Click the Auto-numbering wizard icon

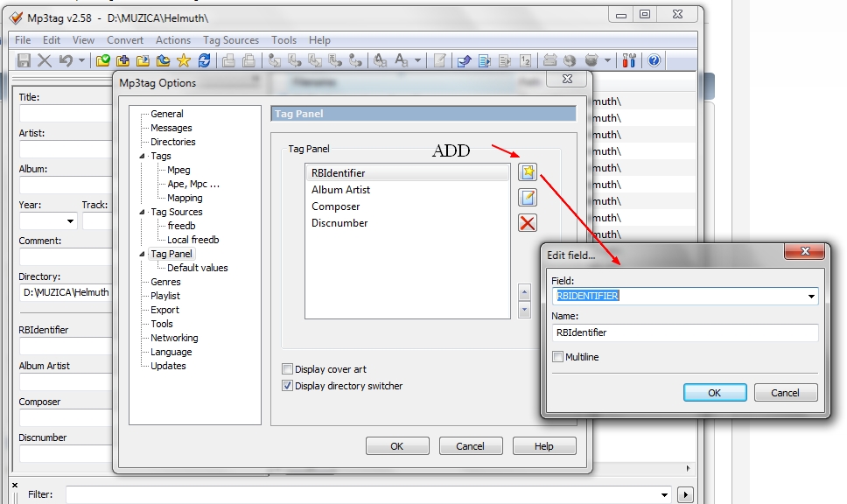click(x=525, y=60)
